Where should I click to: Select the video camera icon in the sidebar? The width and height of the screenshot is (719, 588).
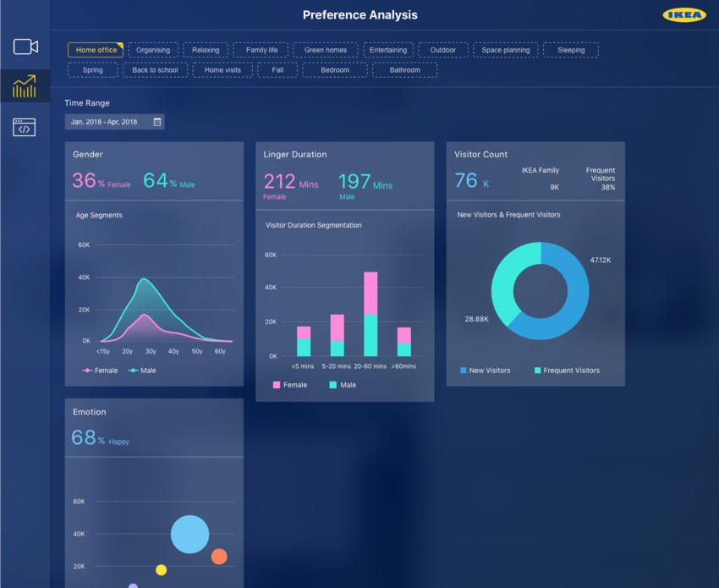[x=25, y=47]
